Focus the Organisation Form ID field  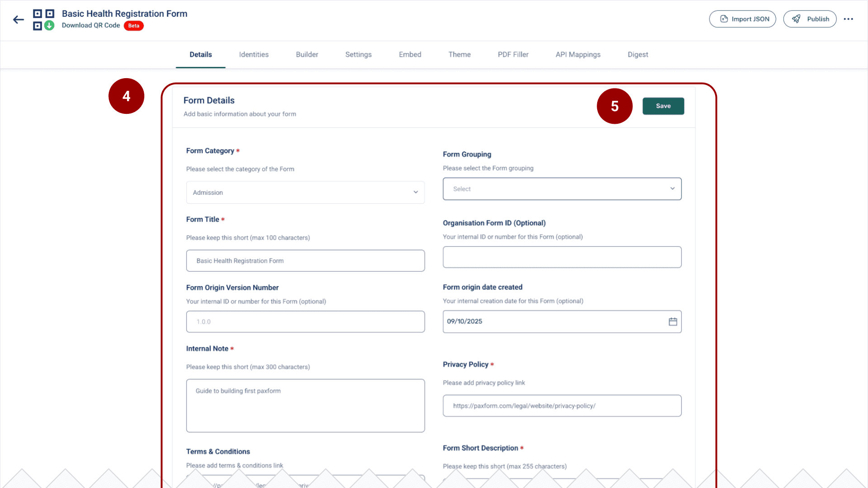click(561, 257)
